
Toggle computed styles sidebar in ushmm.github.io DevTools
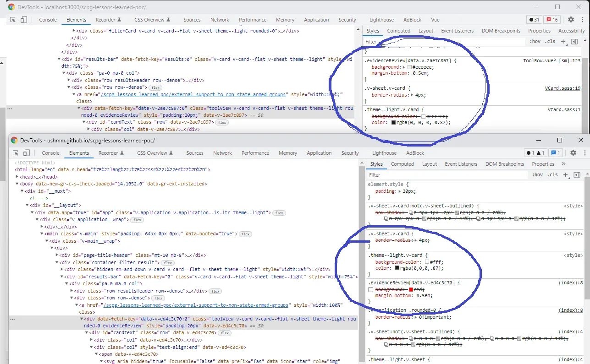pos(577,175)
